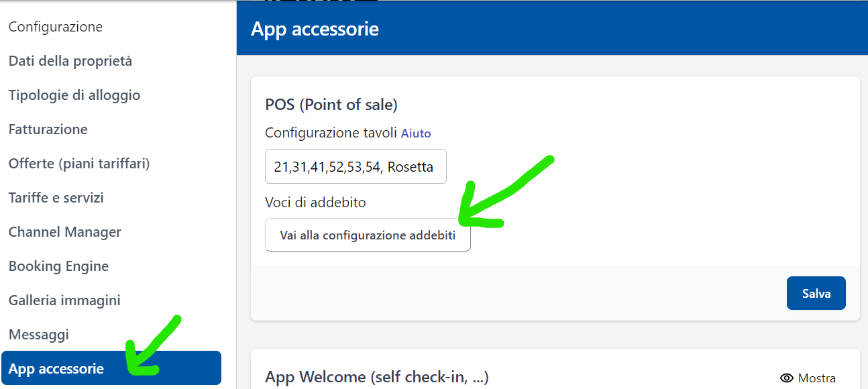This screenshot has height=389, width=868.
Task: Open Offerte (piani tariffari) page
Action: pos(79,164)
